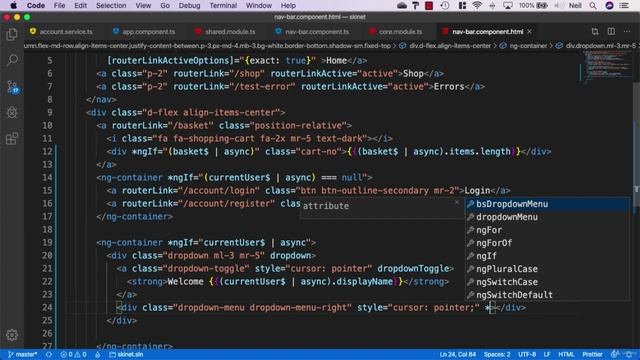Choose ngPluralCase suggestion

pos(547,269)
